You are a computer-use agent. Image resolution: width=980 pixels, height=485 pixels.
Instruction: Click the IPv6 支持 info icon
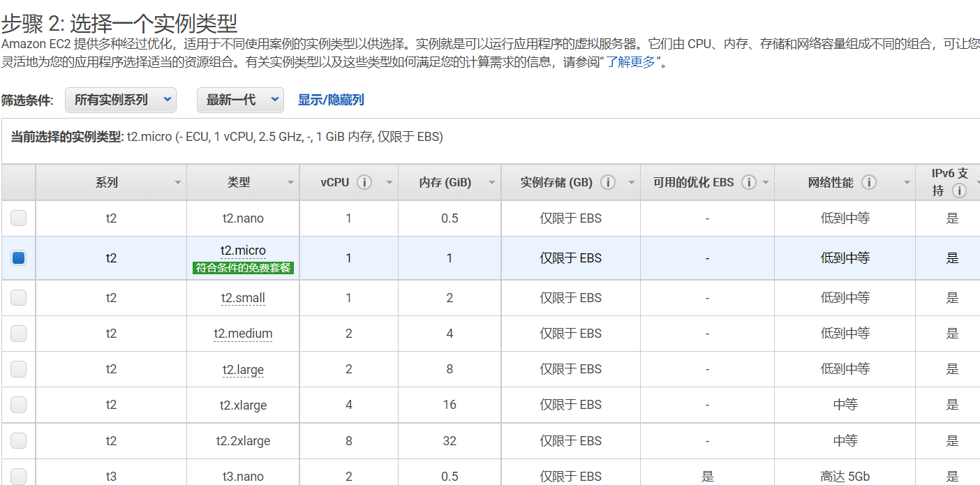(x=960, y=191)
